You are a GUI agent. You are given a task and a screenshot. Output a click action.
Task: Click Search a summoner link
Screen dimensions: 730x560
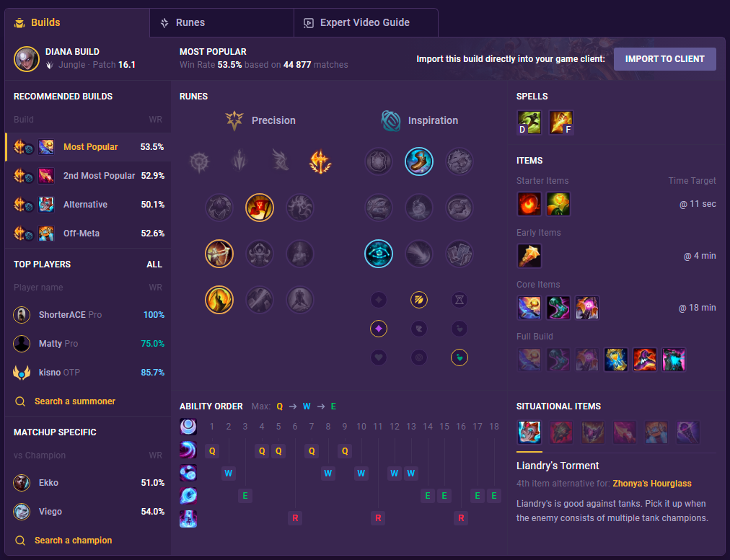pyautogui.click(x=74, y=401)
